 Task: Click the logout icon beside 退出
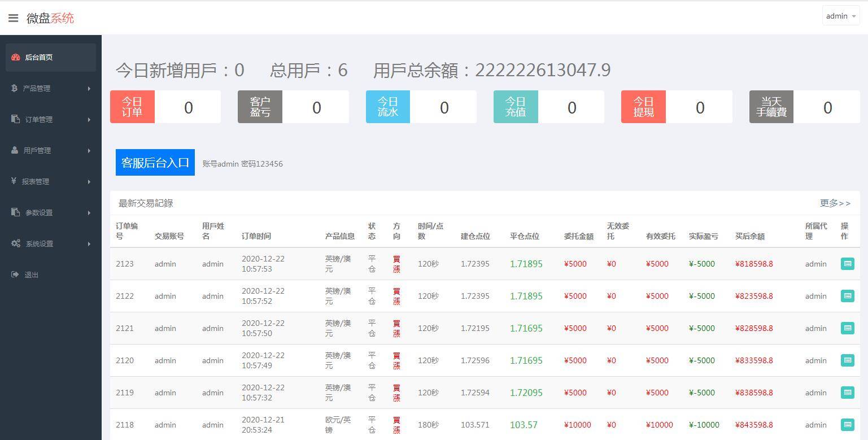pyautogui.click(x=15, y=275)
